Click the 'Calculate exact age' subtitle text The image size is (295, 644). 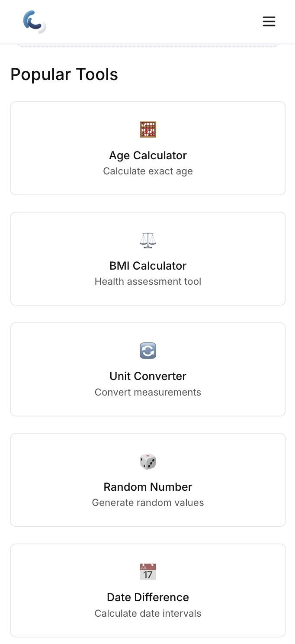pyautogui.click(x=148, y=171)
